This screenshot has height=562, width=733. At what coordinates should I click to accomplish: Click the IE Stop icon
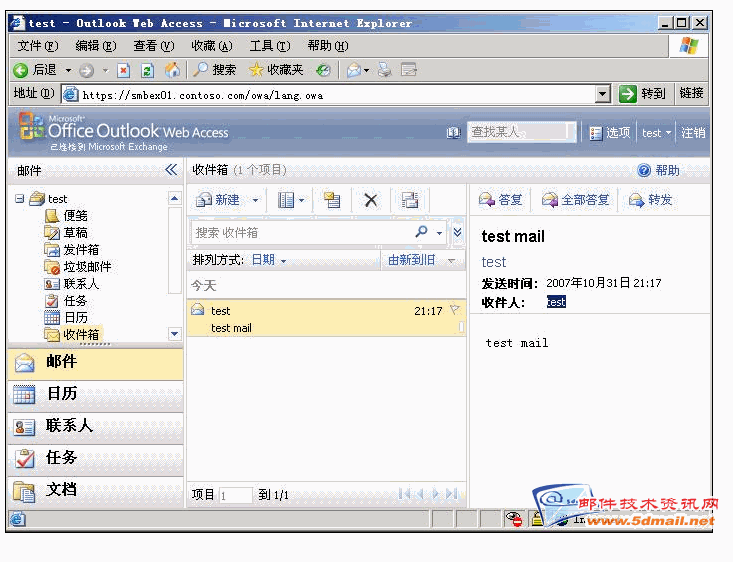click(123, 70)
